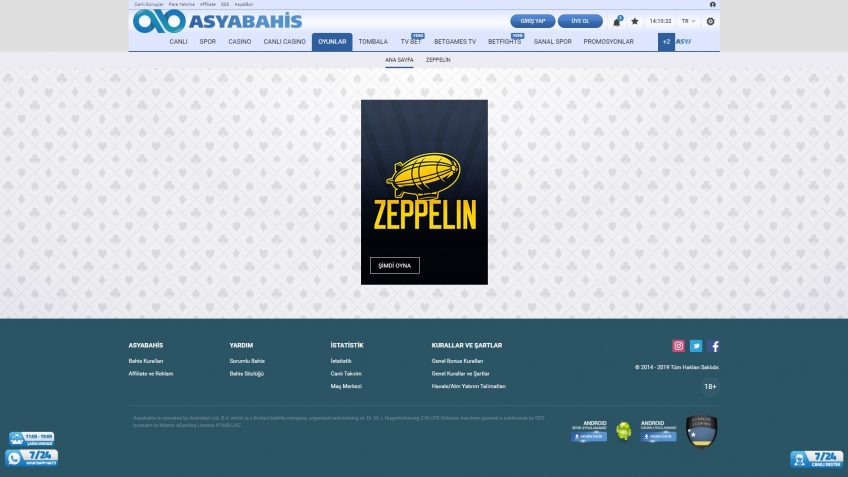Click the green Android robot icon
The image size is (848, 477).
coord(624,431)
